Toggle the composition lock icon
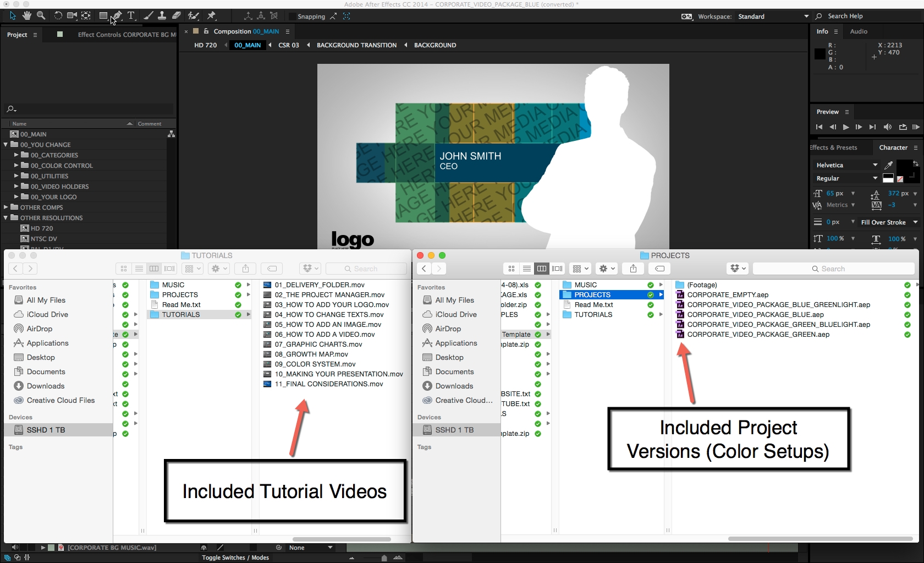Image resolution: width=924 pixels, height=563 pixels. tap(206, 31)
